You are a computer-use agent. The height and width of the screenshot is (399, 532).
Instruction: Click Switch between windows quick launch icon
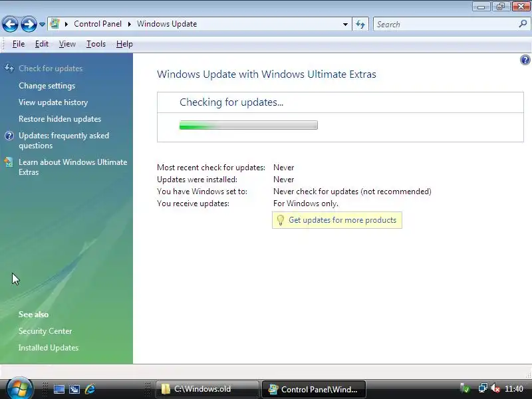(74, 389)
